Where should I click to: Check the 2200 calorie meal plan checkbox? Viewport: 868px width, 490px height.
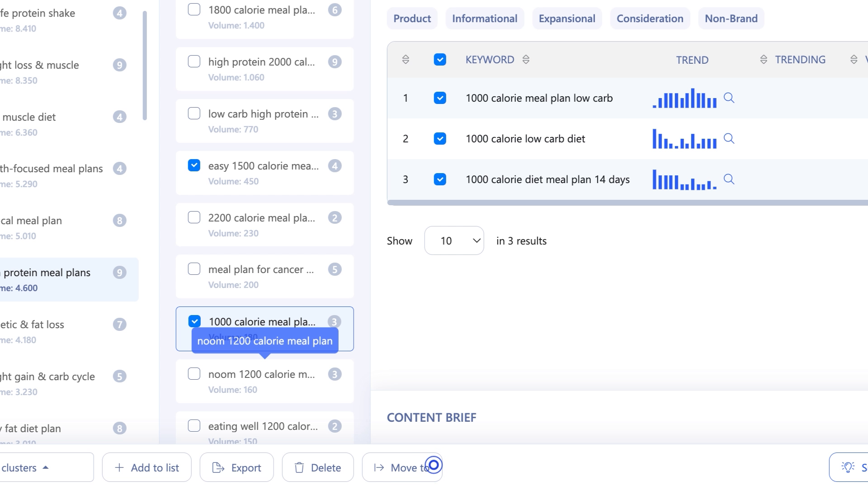point(194,217)
